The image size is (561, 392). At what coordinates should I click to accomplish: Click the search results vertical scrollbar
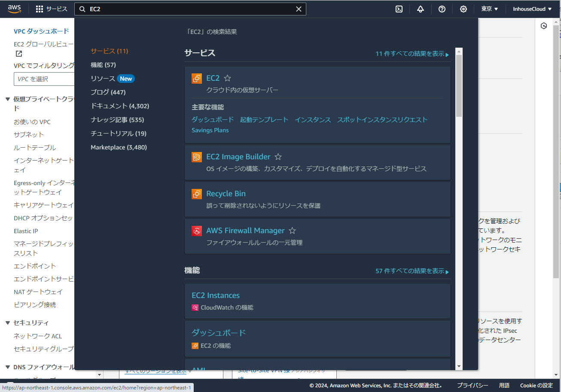tap(459, 86)
